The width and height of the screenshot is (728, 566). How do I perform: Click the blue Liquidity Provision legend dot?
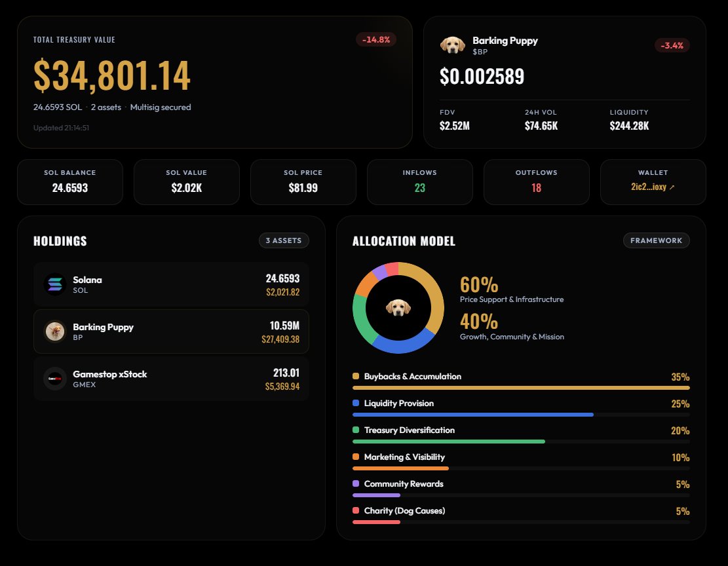(x=356, y=403)
